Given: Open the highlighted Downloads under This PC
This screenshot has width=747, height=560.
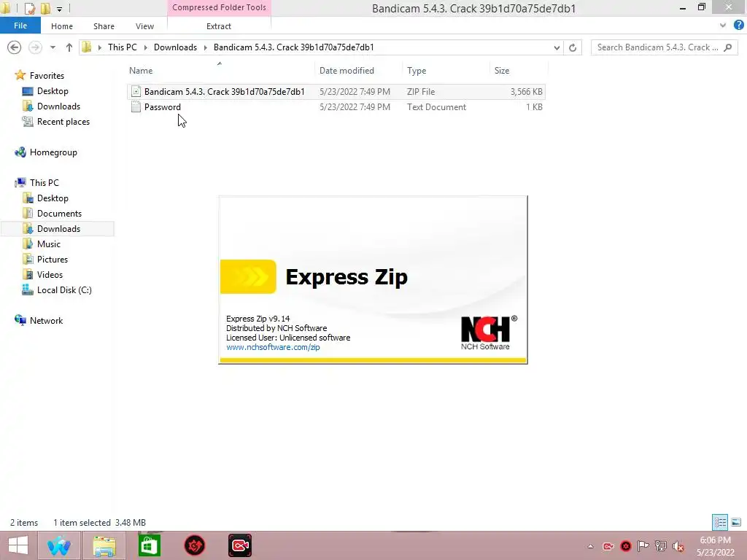Looking at the screenshot, I should pyautogui.click(x=58, y=228).
